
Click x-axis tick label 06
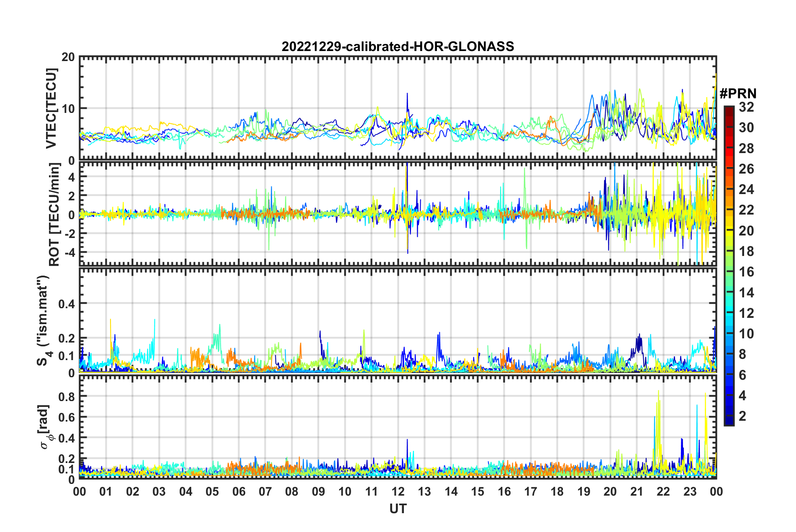coord(239,491)
